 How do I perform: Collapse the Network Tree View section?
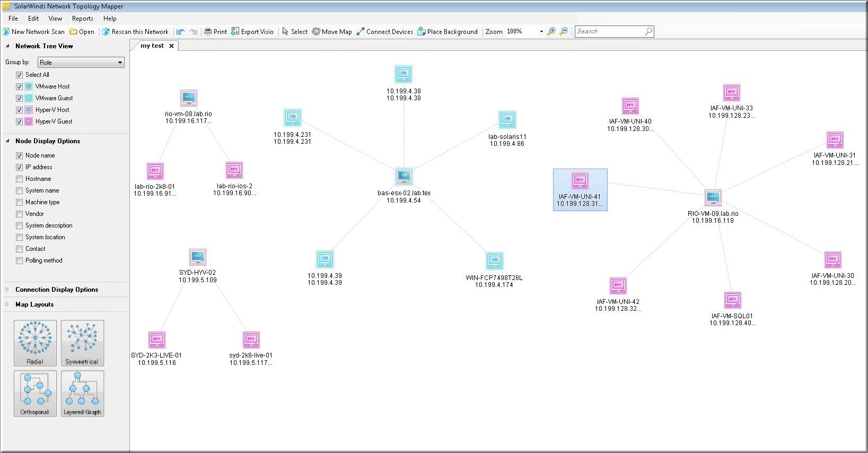[x=7, y=46]
